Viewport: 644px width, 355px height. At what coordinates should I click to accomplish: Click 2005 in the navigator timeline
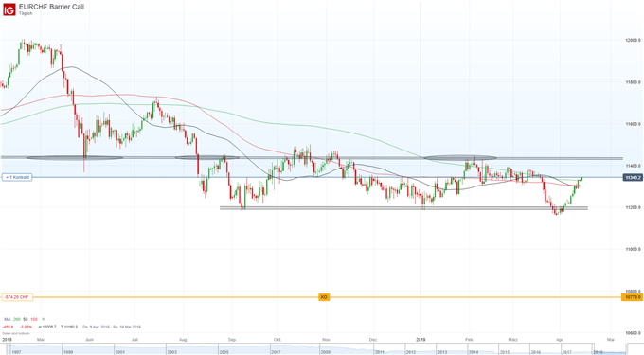point(224,352)
